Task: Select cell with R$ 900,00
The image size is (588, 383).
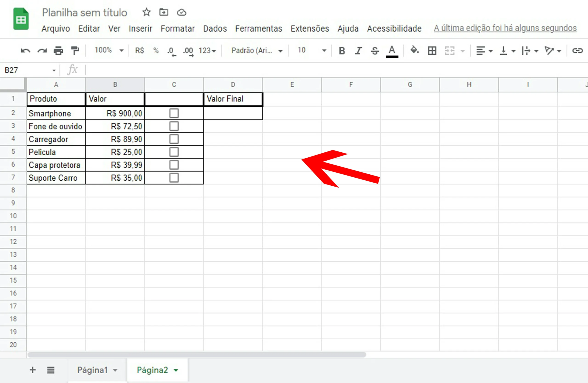Action: 115,113
